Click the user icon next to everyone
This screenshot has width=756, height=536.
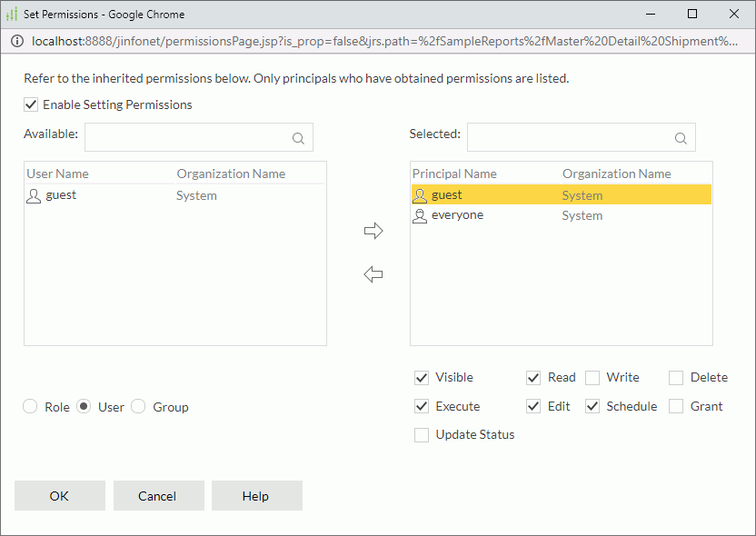(x=419, y=215)
